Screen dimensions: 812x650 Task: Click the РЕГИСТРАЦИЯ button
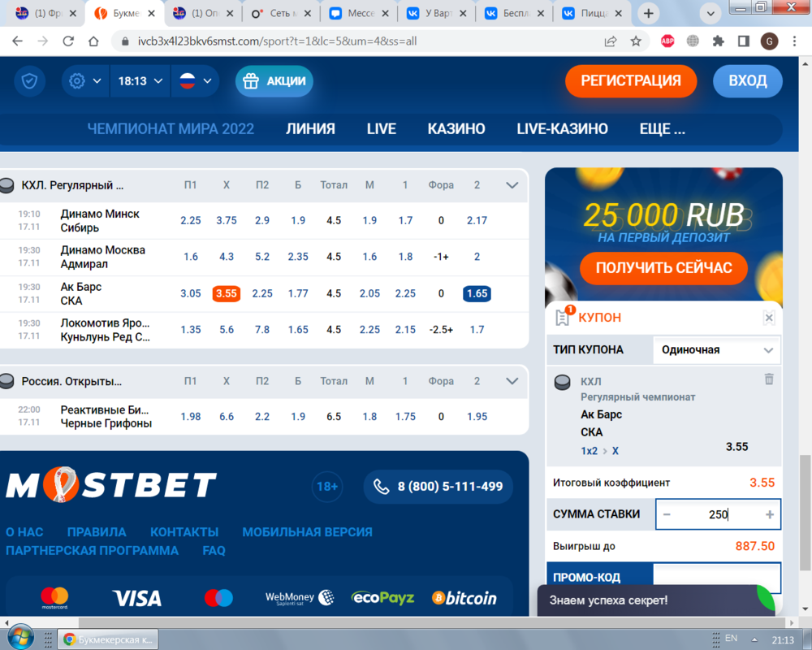coord(631,81)
